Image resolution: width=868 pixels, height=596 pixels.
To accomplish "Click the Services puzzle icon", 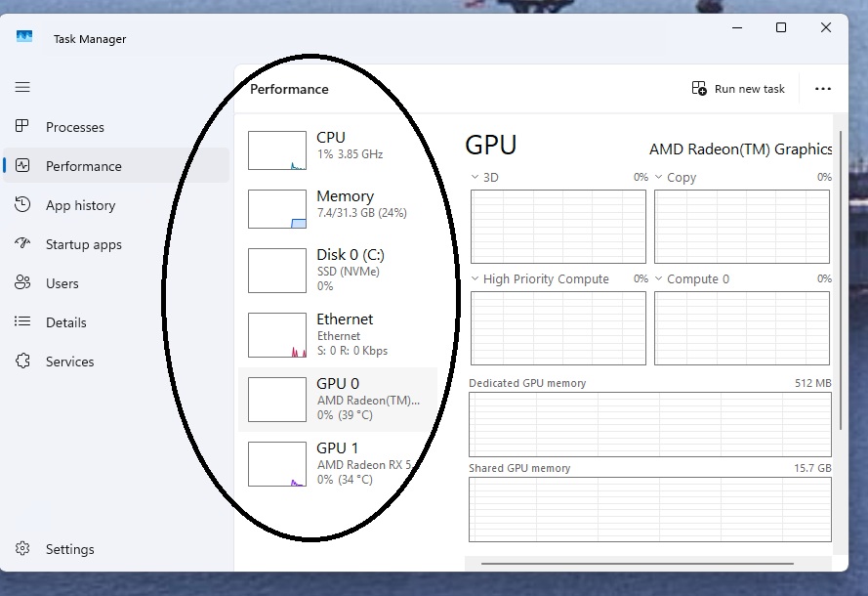I will [x=22, y=361].
